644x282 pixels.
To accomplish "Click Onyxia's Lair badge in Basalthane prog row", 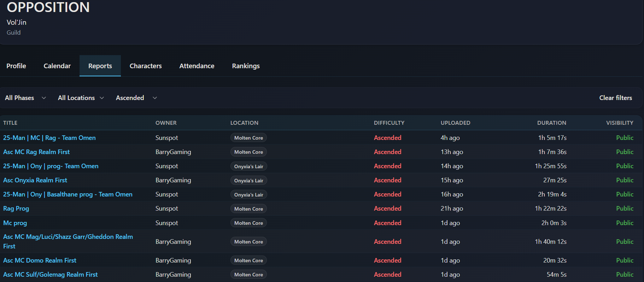I will point(249,195).
